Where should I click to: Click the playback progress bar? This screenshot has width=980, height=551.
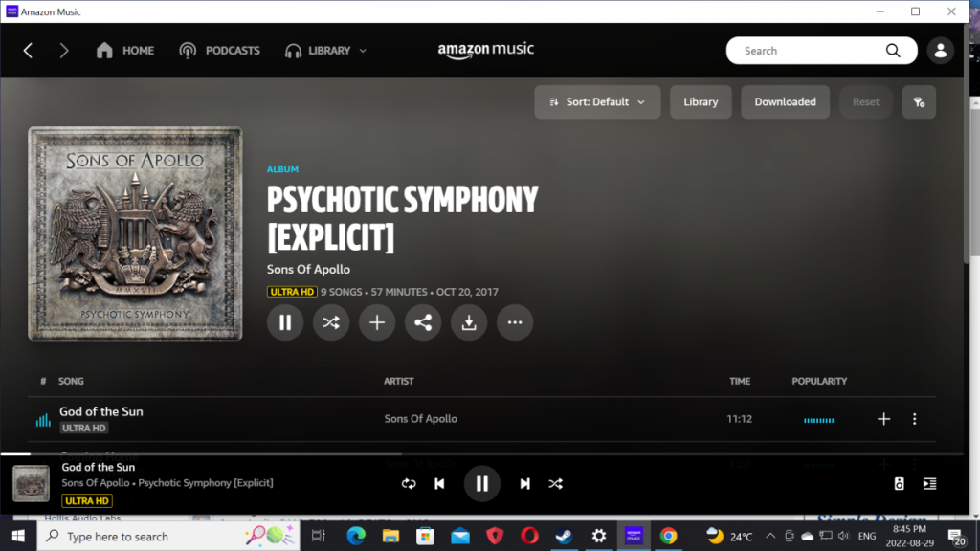482,454
